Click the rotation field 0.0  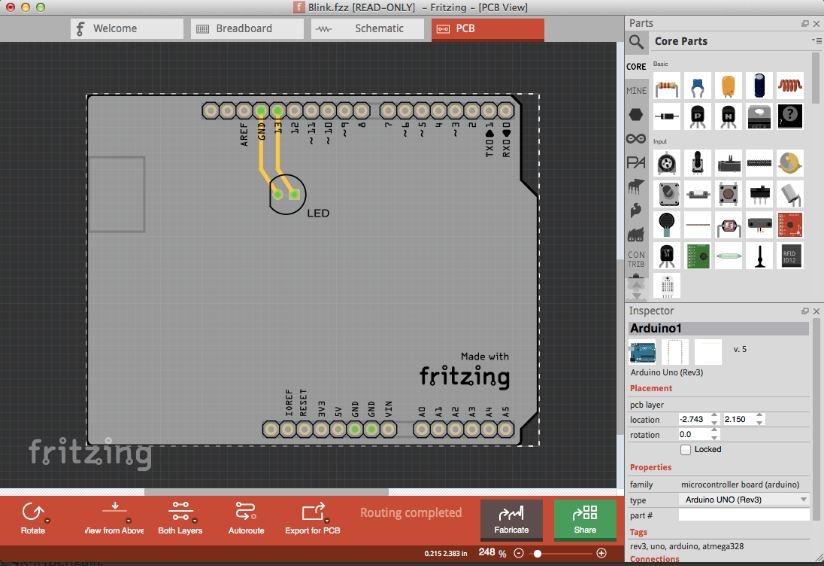point(694,434)
